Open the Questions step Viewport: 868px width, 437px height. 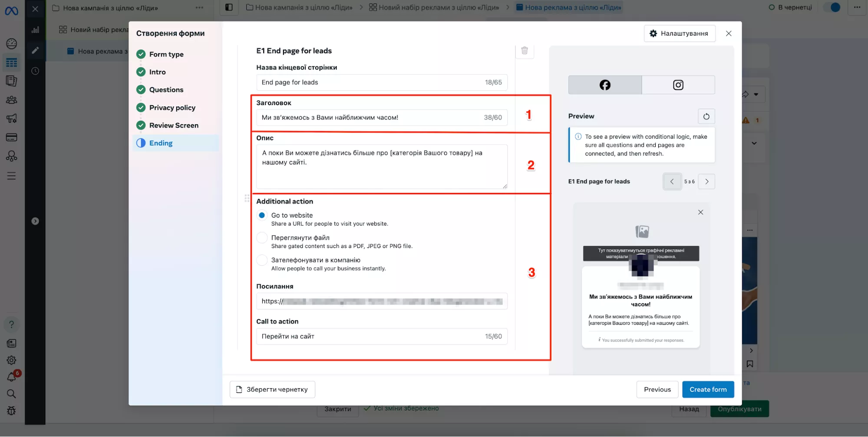(166, 90)
